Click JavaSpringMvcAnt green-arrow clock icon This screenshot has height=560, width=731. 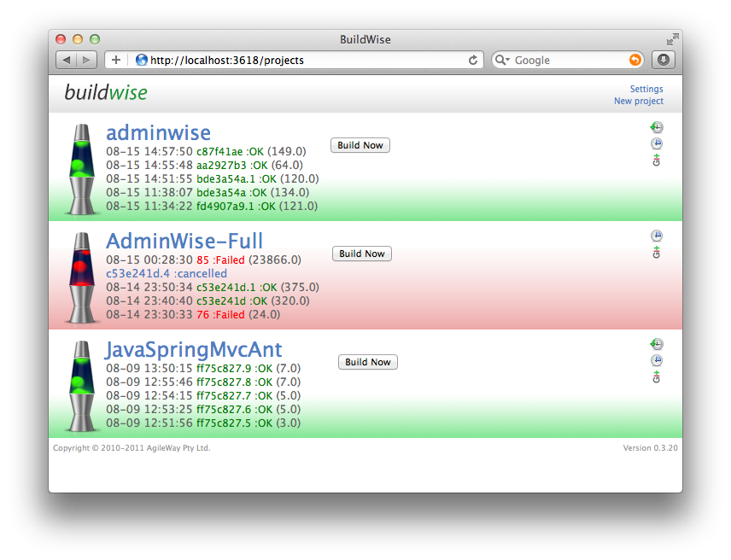657,344
